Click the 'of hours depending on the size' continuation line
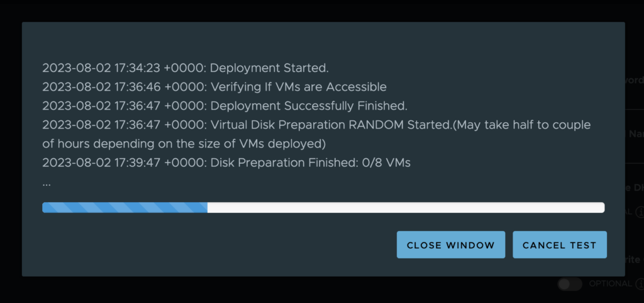This screenshot has width=644, height=303. click(184, 144)
